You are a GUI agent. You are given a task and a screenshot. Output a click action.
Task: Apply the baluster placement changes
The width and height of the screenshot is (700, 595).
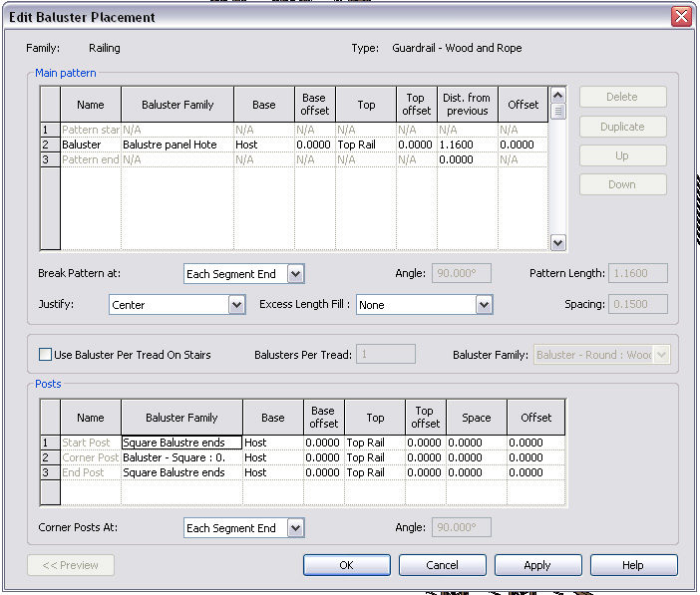pyautogui.click(x=536, y=565)
